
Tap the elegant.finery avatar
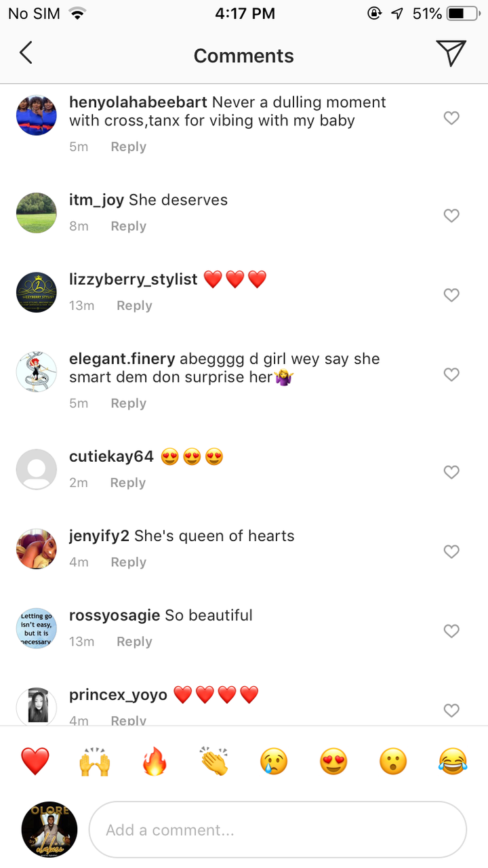coord(37,372)
